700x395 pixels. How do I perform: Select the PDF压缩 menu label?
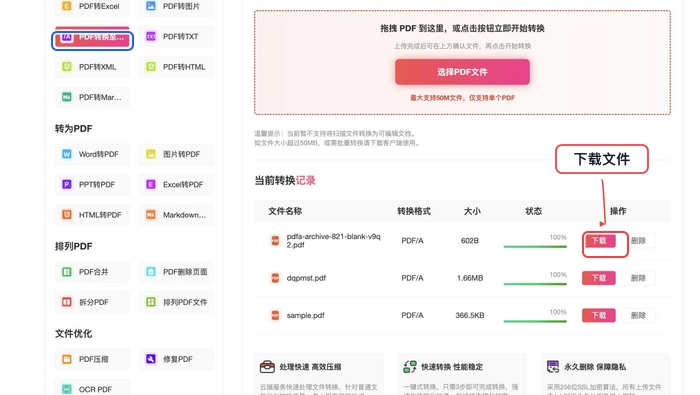coord(93,359)
